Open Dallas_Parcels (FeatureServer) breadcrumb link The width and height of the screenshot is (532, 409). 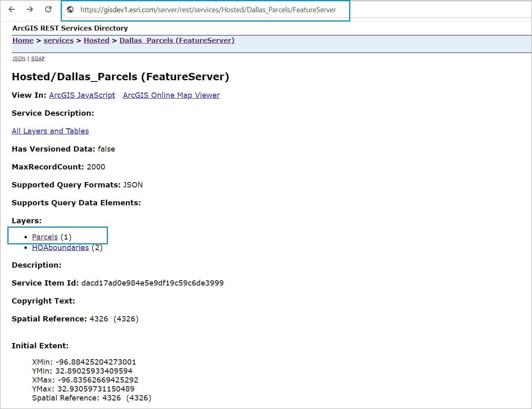(x=177, y=40)
